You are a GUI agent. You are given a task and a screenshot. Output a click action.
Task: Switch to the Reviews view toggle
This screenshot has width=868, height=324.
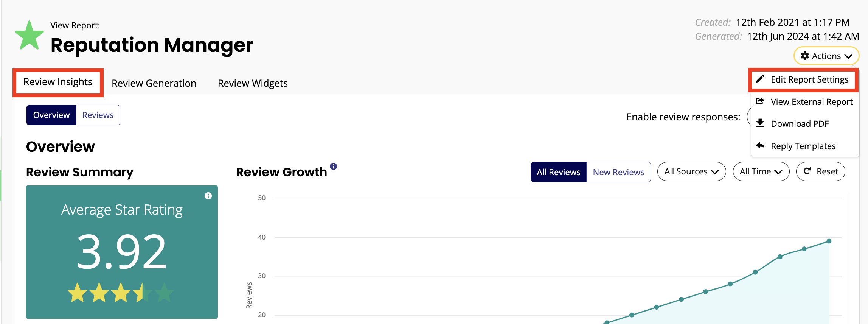(98, 115)
